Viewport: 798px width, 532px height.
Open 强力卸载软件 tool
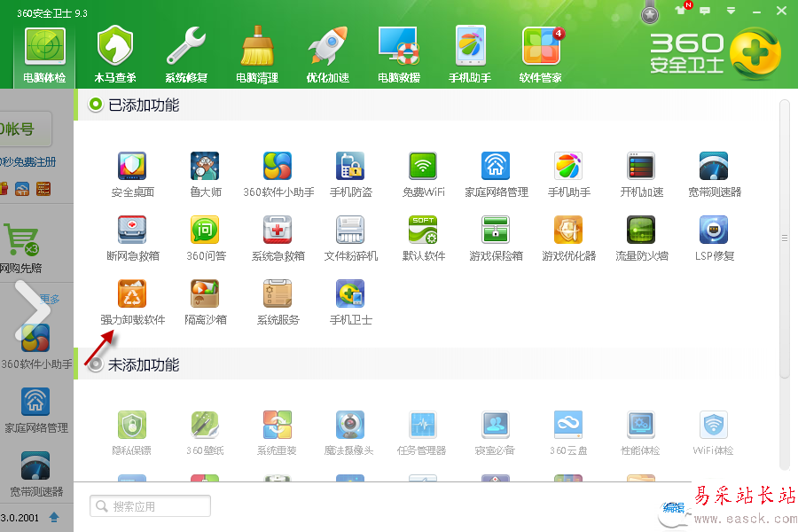point(132,302)
